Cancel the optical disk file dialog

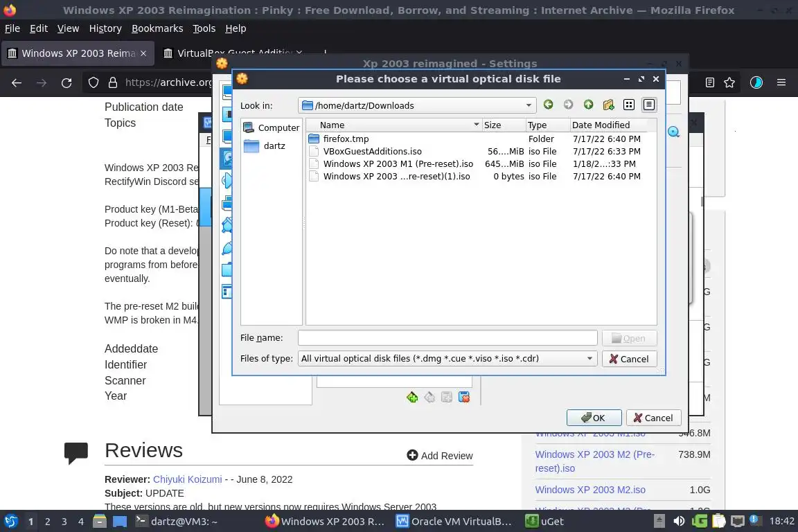(629, 359)
